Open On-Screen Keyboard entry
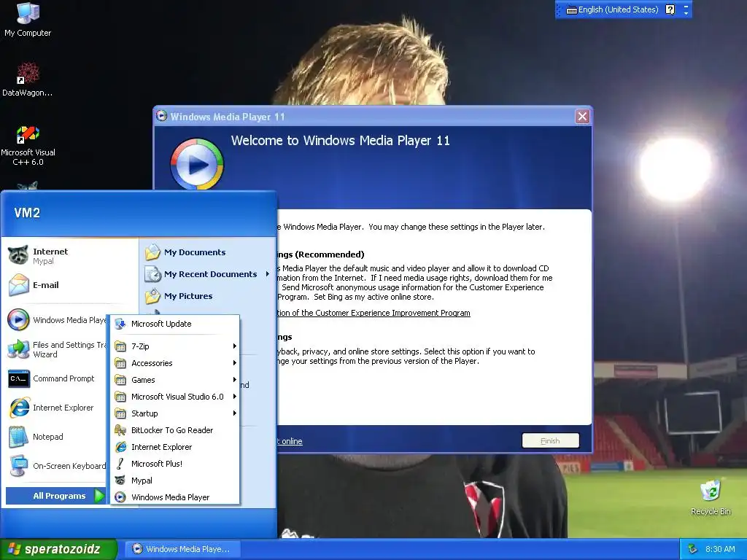Viewport: 747px width, 560px height. tap(56, 466)
